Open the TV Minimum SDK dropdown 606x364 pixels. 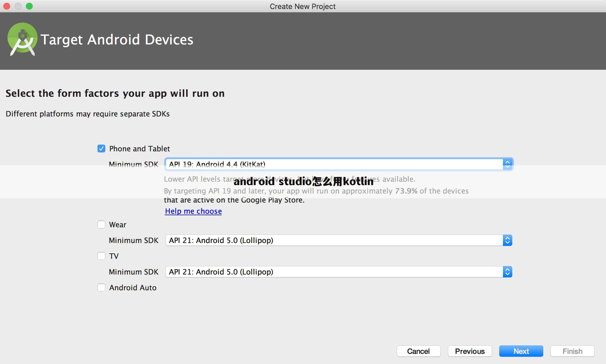click(x=339, y=272)
